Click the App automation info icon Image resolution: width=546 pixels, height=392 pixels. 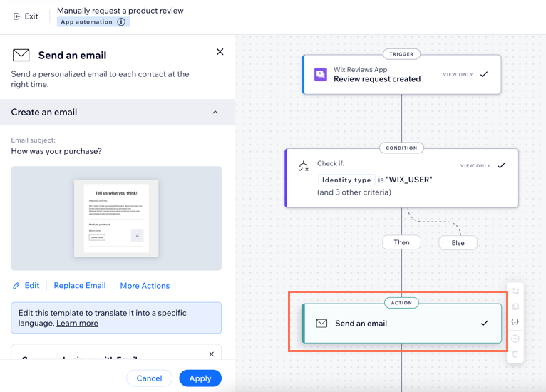tap(121, 22)
